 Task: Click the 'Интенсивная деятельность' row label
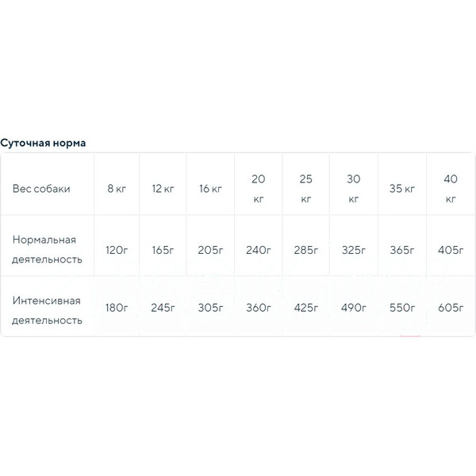pyautogui.click(x=47, y=310)
